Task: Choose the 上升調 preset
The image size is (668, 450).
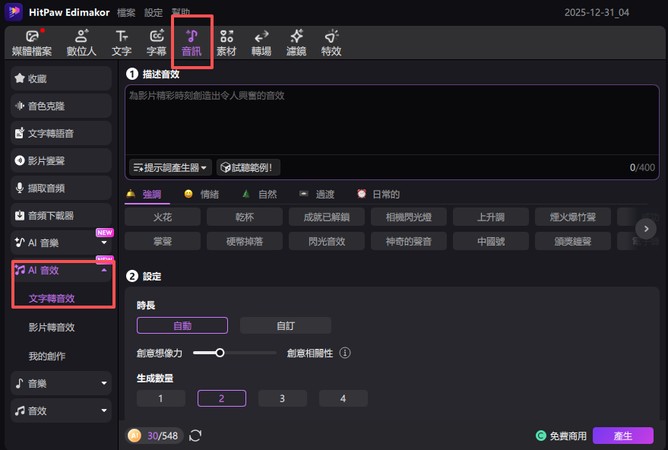Action: tap(491, 217)
